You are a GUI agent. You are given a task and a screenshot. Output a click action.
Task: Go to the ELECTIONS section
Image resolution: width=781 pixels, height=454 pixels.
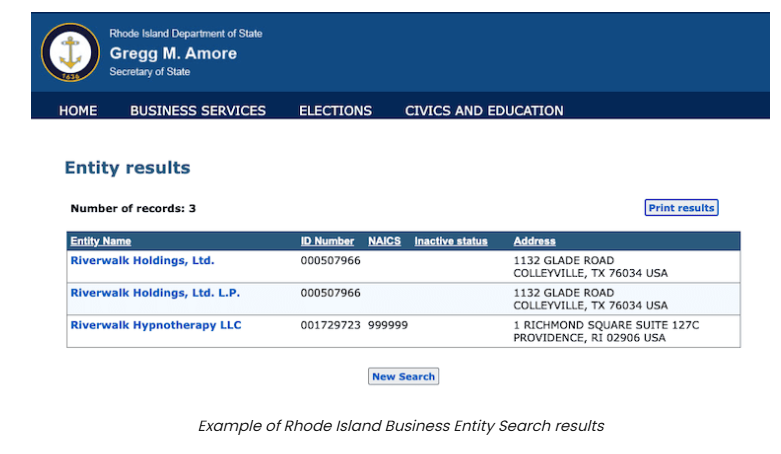click(335, 111)
